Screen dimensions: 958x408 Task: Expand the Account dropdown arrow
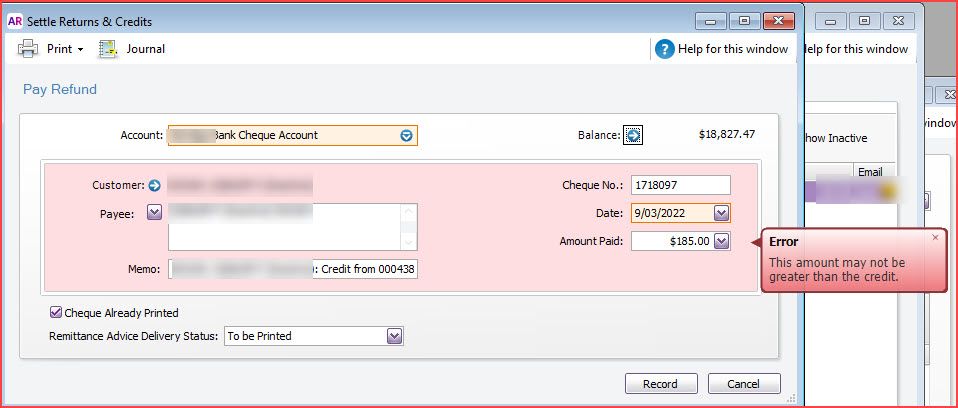(406, 136)
